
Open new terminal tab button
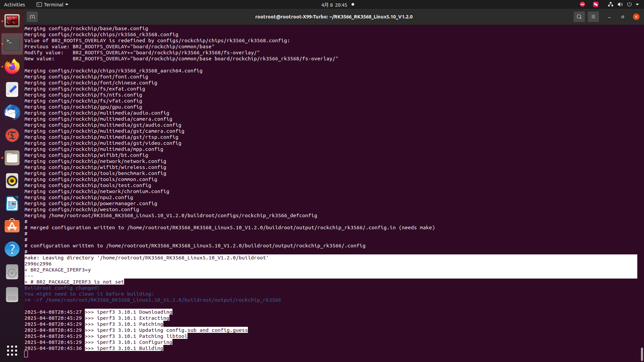coord(32,17)
